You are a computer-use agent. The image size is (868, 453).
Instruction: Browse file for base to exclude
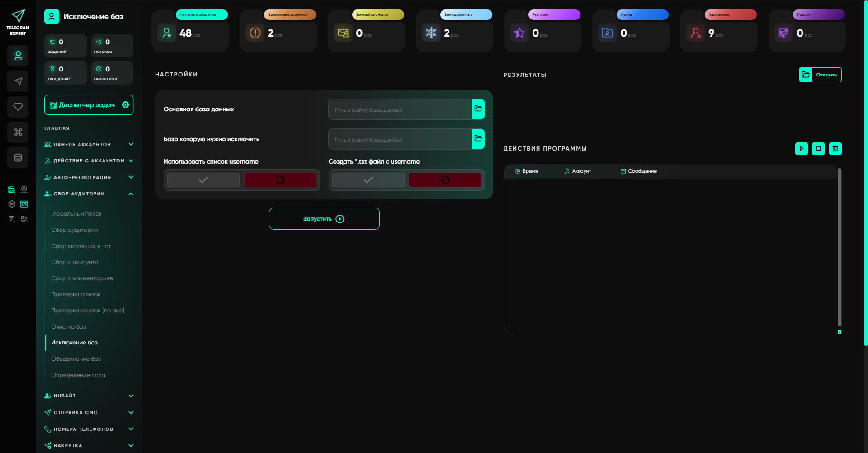pyautogui.click(x=478, y=139)
